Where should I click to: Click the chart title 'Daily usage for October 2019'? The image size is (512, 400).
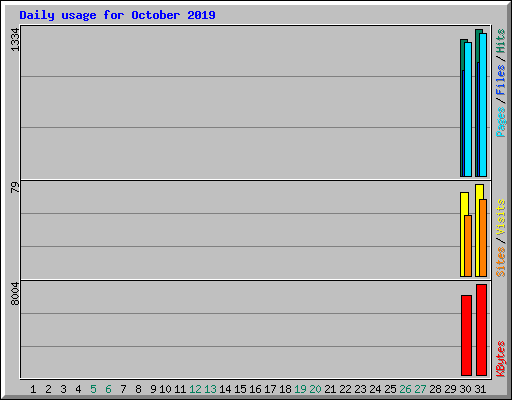[117, 15]
